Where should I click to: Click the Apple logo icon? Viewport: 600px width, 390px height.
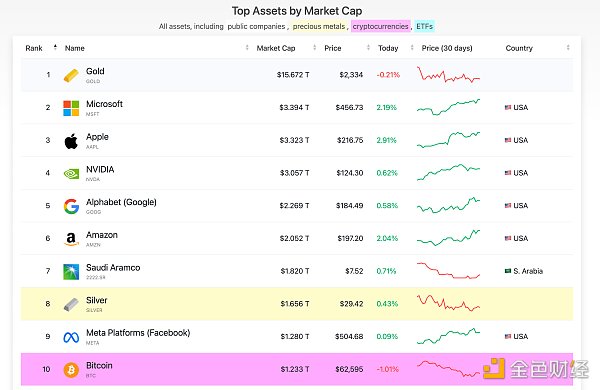point(71,141)
